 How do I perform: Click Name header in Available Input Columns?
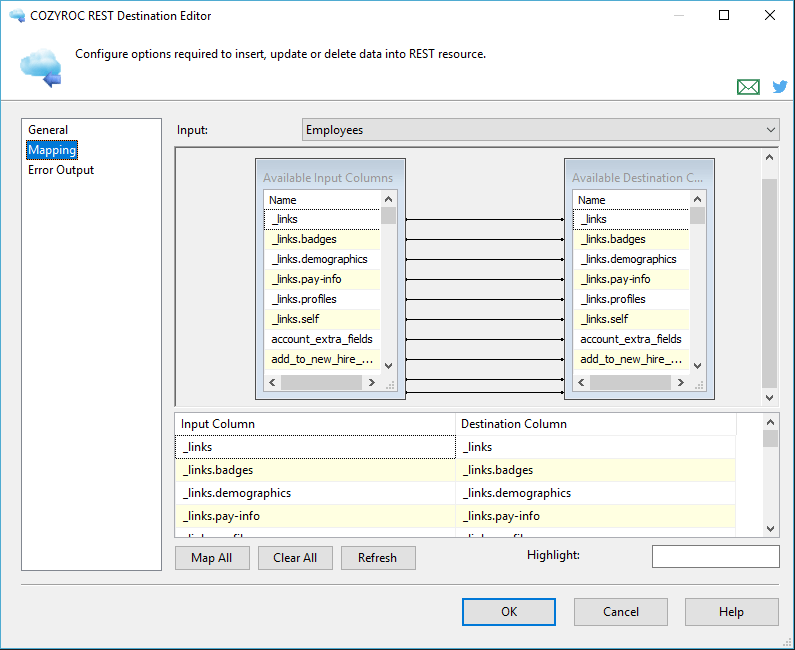tap(322, 200)
